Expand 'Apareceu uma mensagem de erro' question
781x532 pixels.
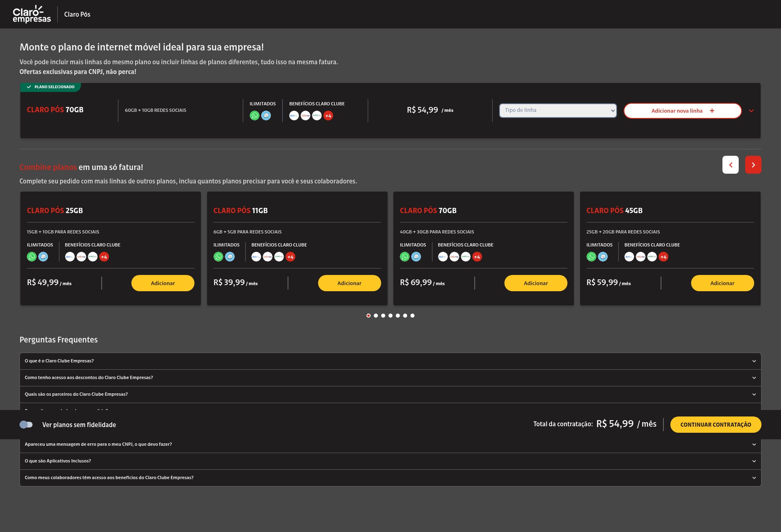390,445
